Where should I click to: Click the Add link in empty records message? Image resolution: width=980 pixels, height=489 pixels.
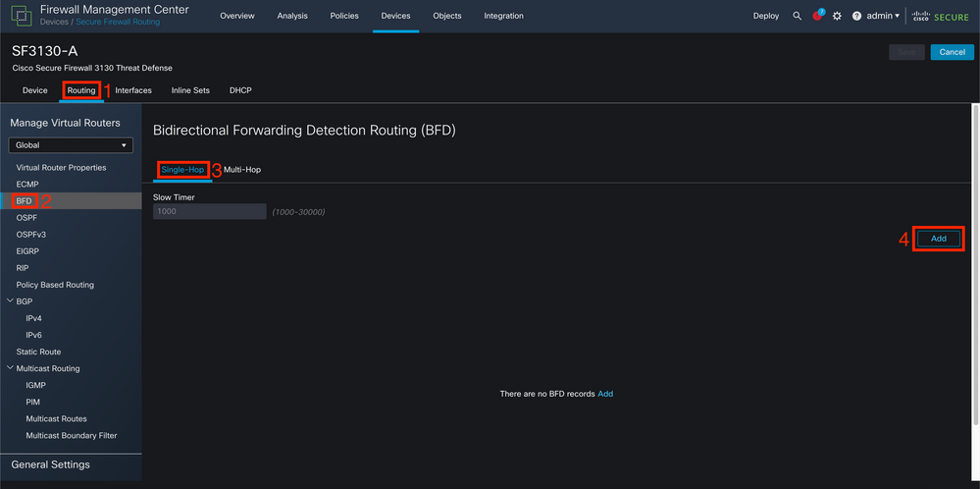click(x=605, y=394)
